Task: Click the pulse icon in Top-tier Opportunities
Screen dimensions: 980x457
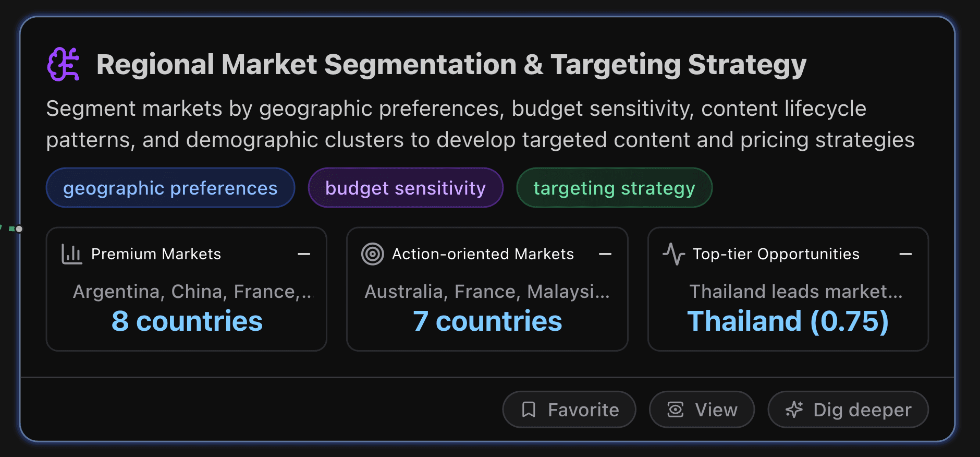Action: (673, 254)
